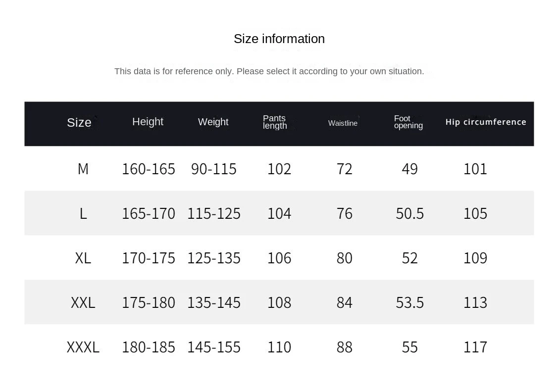Screen dimensions: 557x392
Task: Select the XXL size row label
Action: (83, 302)
